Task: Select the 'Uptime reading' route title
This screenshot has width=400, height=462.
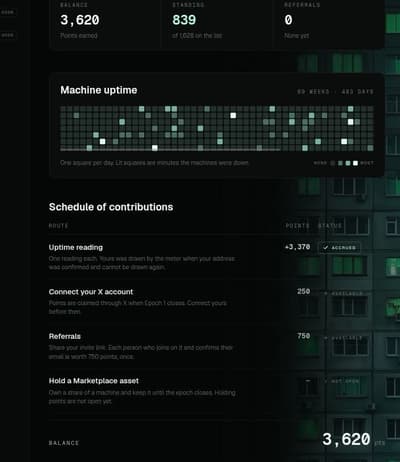Action: pos(76,247)
